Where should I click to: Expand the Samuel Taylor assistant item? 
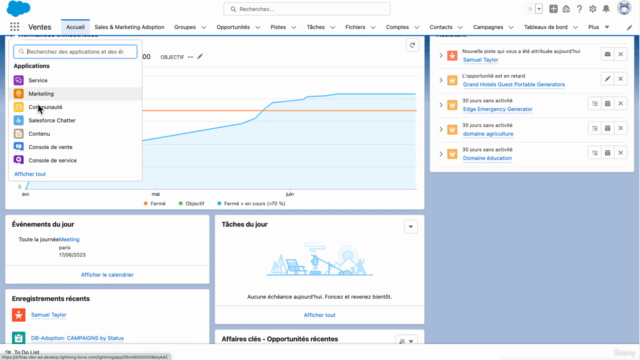[441, 56]
